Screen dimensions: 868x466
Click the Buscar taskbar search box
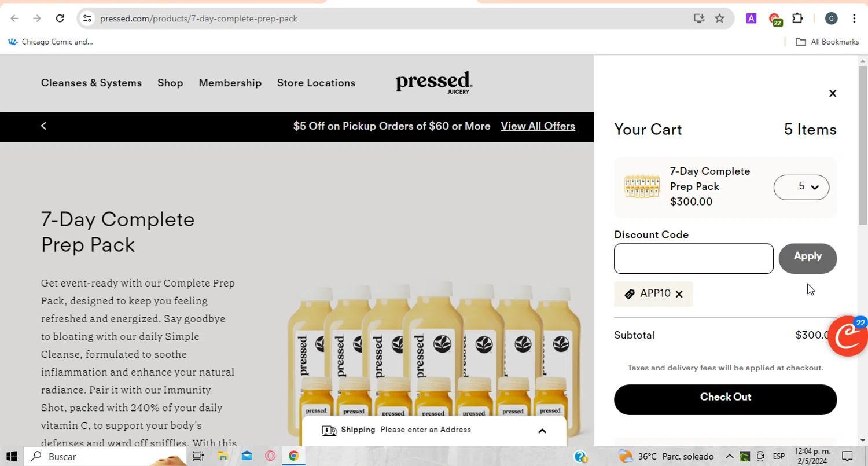coord(105,456)
